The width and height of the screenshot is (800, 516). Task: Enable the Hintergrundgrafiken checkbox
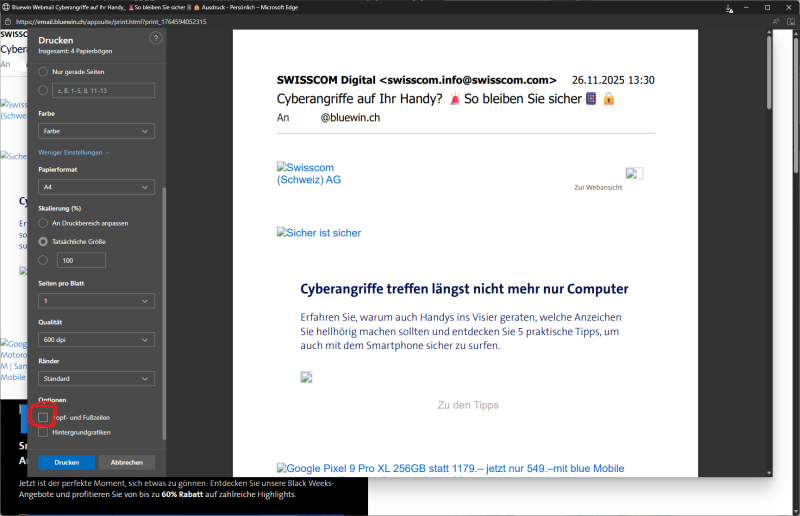(x=43, y=432)
